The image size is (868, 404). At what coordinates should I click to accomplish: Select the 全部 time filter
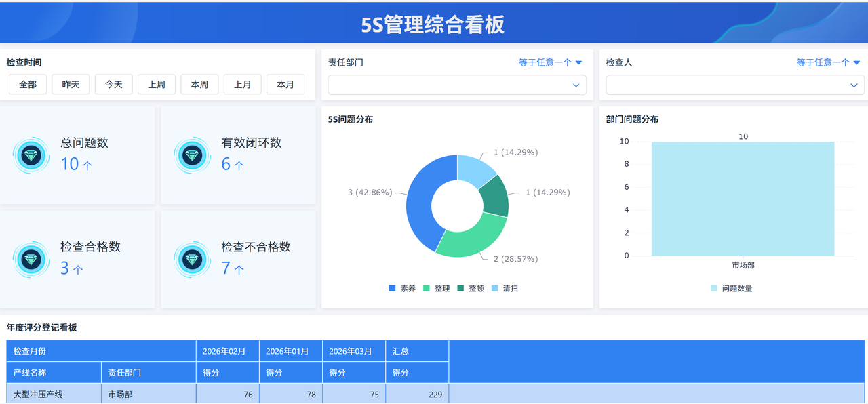pyautogui.click(x=28, y=85)
